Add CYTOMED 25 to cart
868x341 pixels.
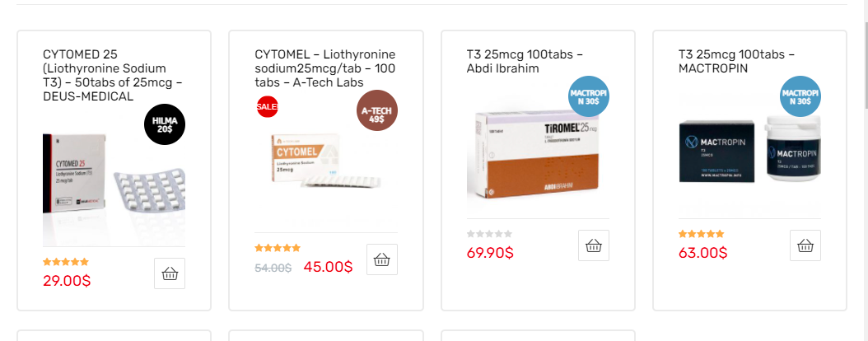point(170,273)
